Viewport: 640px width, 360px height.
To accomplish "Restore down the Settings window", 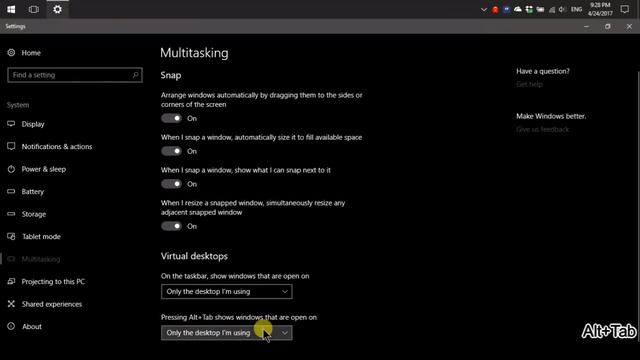I will tap(608, 27).
